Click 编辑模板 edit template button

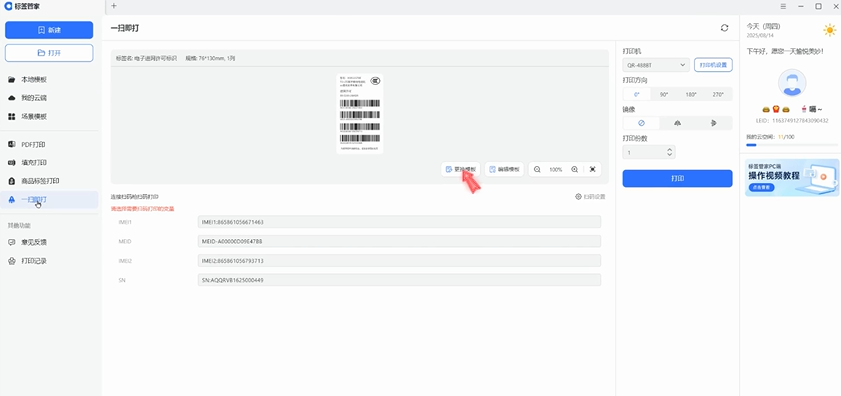coord(504,169)
